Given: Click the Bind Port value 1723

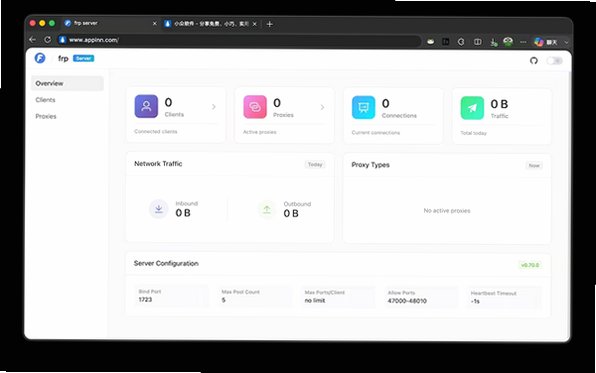Looking at the screenshot, I should coord(145,300).
